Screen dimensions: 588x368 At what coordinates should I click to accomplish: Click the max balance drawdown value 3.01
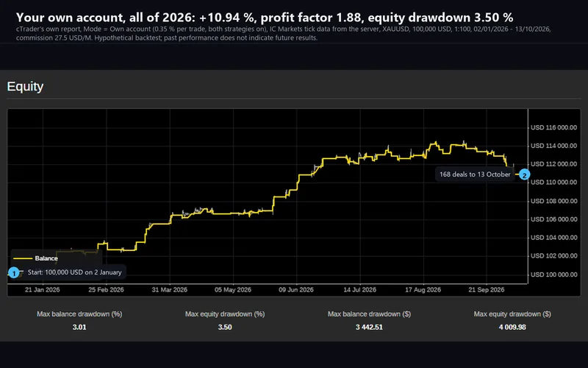coord(79,327)
